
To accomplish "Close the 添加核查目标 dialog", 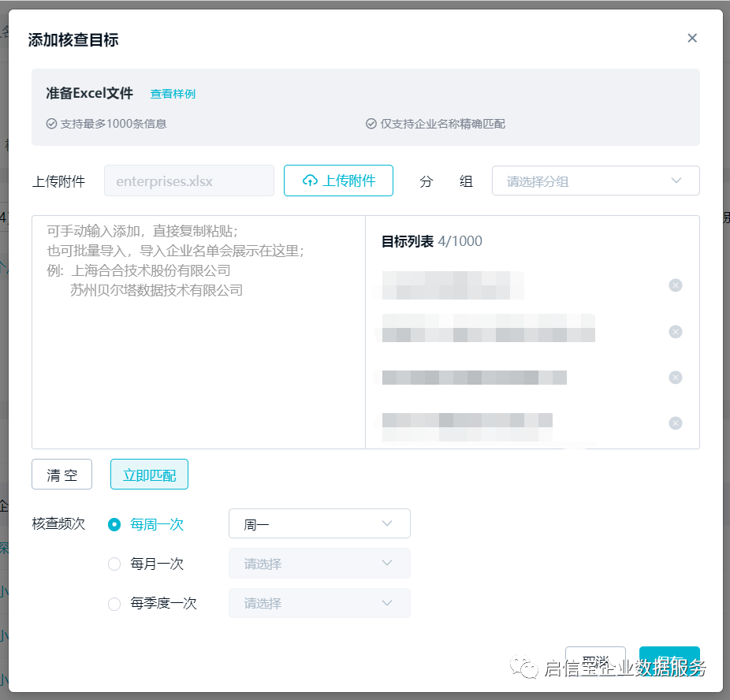I will click(692, 38).
